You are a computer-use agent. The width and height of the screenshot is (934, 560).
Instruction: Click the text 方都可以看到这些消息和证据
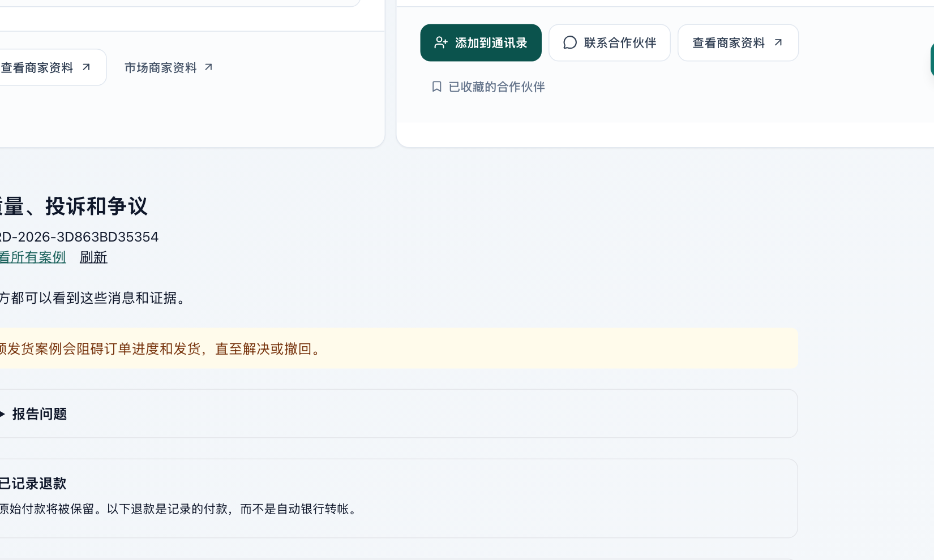[x=93, y=298]
